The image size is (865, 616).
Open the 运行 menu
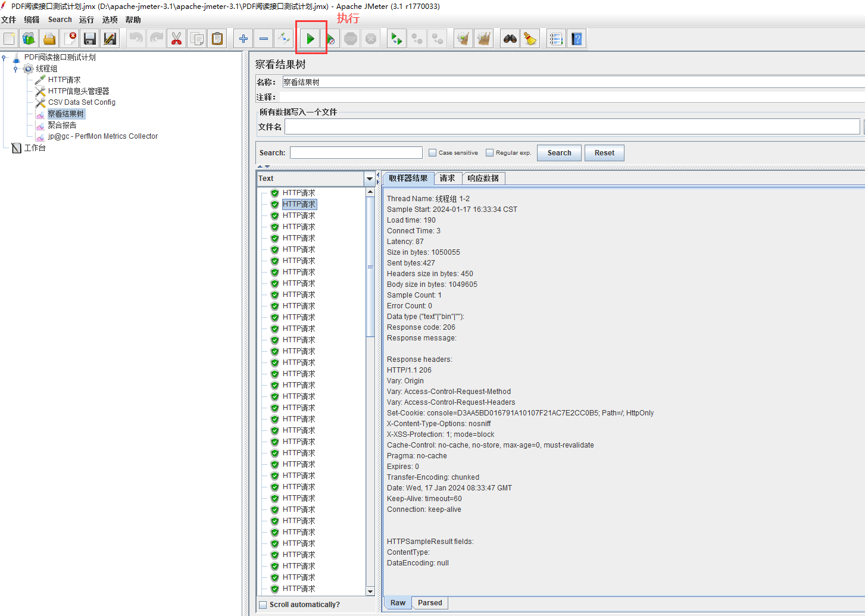tap(86, 20)
